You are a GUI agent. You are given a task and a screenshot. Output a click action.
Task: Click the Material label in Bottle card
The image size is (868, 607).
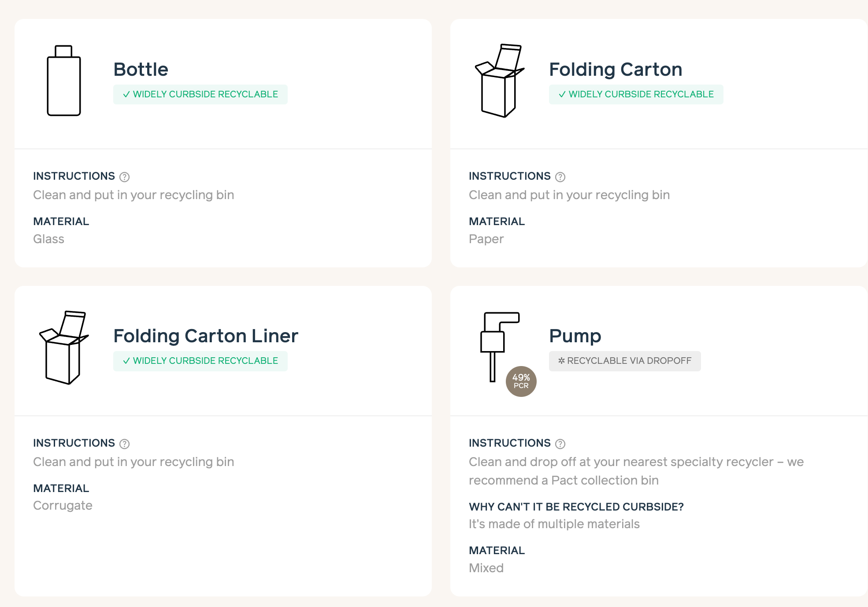61,221
